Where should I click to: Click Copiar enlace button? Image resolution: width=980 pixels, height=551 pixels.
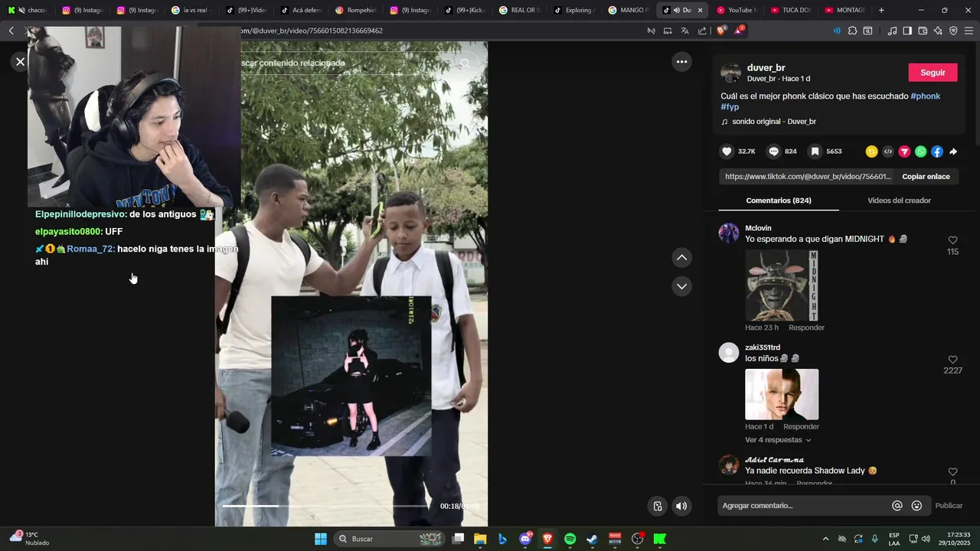[926, 177]
